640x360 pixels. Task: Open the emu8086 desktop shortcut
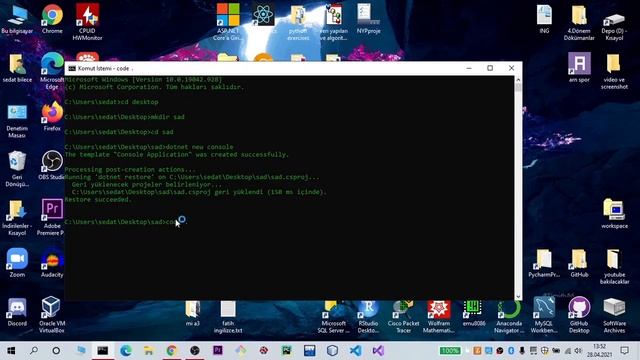(473, 313)
